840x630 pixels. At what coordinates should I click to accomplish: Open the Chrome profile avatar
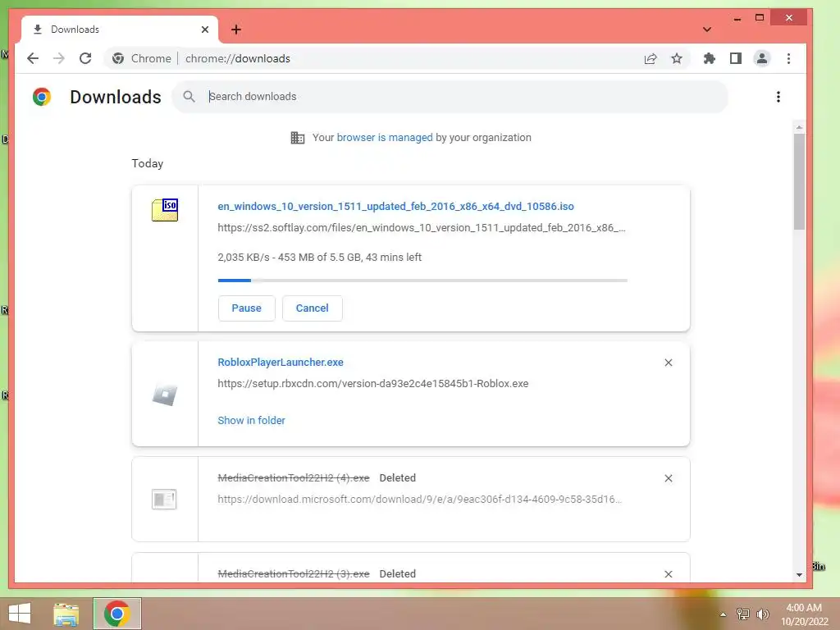pos(762,58)
